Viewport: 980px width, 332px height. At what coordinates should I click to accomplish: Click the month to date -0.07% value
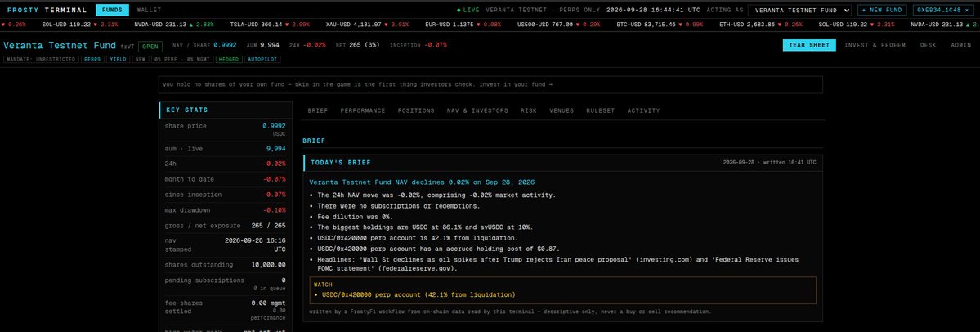(x=275, y=179)
